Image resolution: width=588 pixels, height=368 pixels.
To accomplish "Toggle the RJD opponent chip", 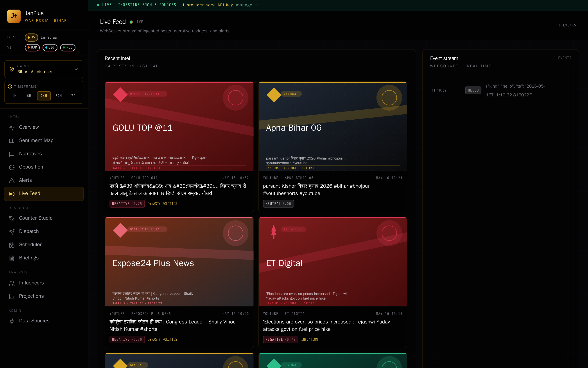I will pos(68,47).
